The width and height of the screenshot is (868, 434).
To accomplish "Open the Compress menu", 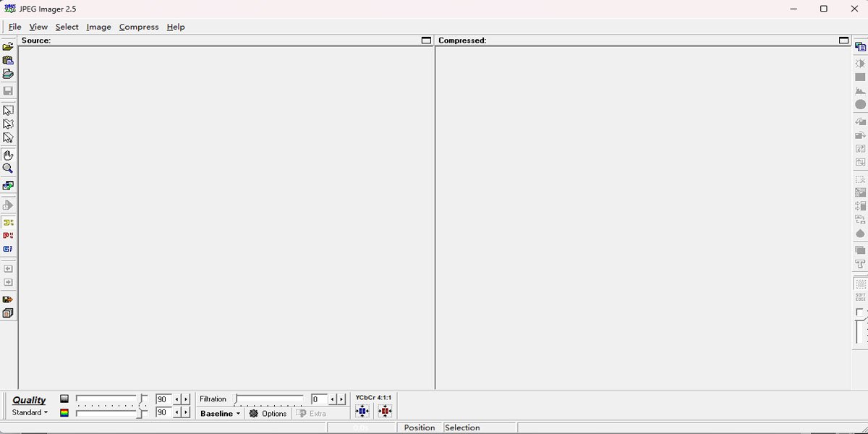I will [x=138, y=27].
